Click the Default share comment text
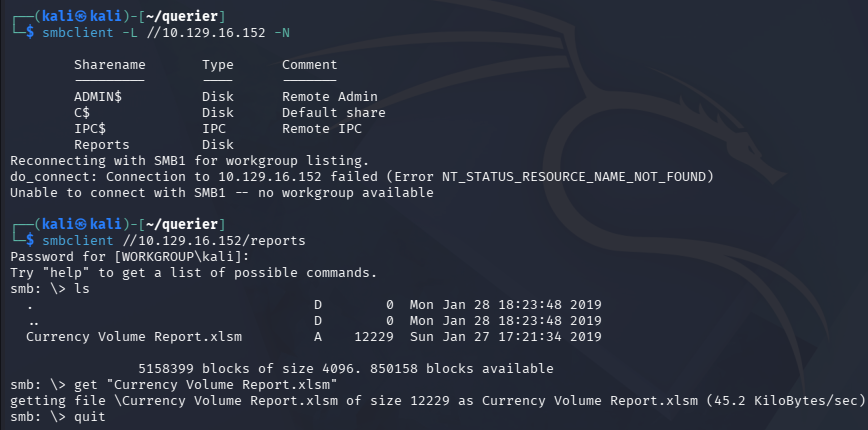This screenshot has width=868, height=430. [x=334, y=113]
